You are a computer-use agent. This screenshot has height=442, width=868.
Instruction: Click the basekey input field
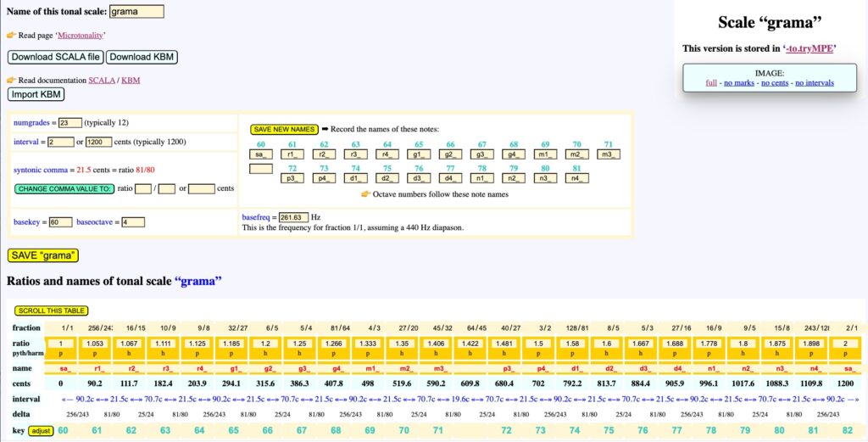click(60, 222)
